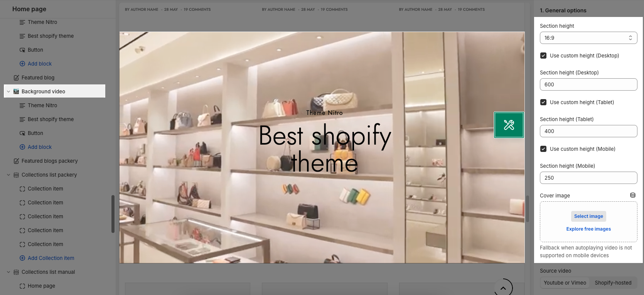Click button icon of Button under Background video
This screenshot has width=644, height=295.
22,133
